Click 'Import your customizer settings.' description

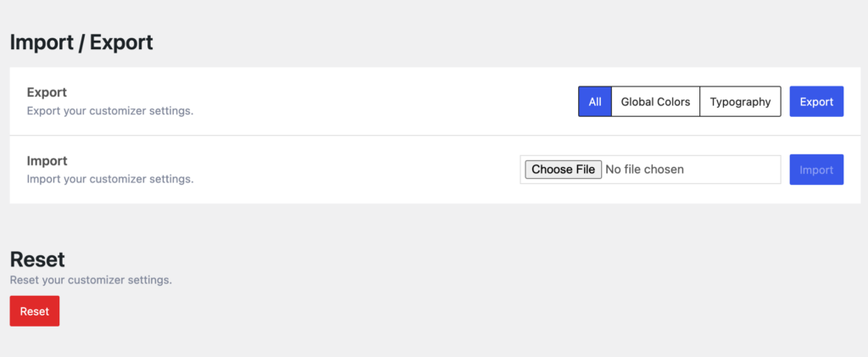(x=110, y=179)
